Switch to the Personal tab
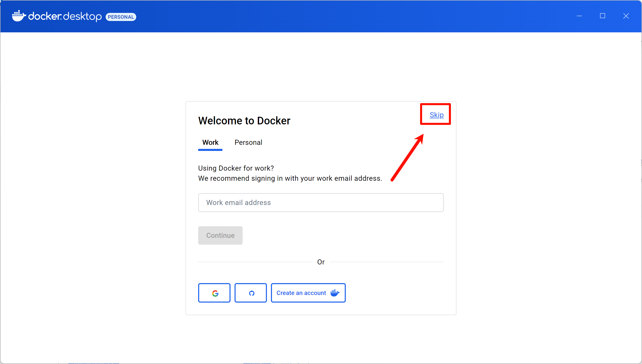The height and width of the screenshot is (364, 642). 248,143
